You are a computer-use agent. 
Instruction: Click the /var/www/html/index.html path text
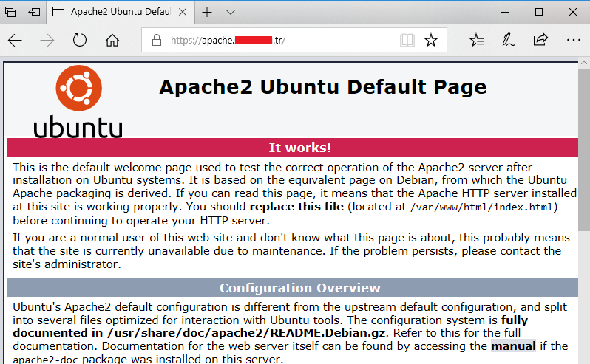point(481,207)
